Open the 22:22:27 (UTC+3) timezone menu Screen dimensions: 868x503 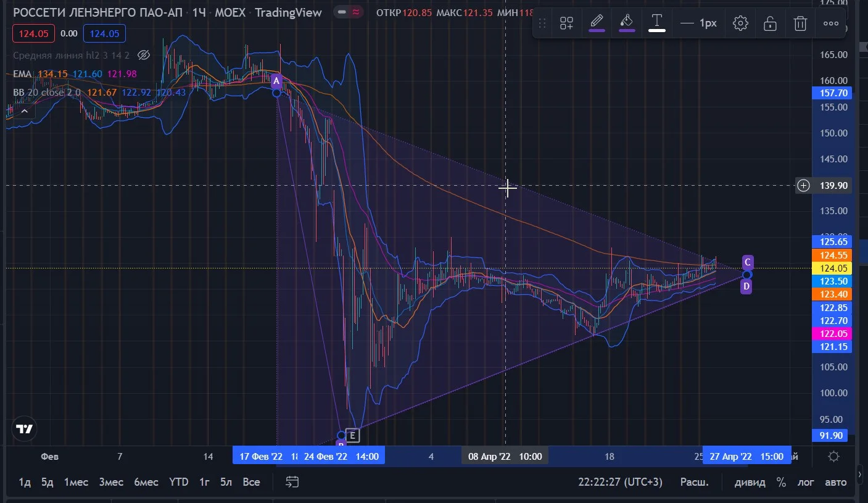[620, 482]
